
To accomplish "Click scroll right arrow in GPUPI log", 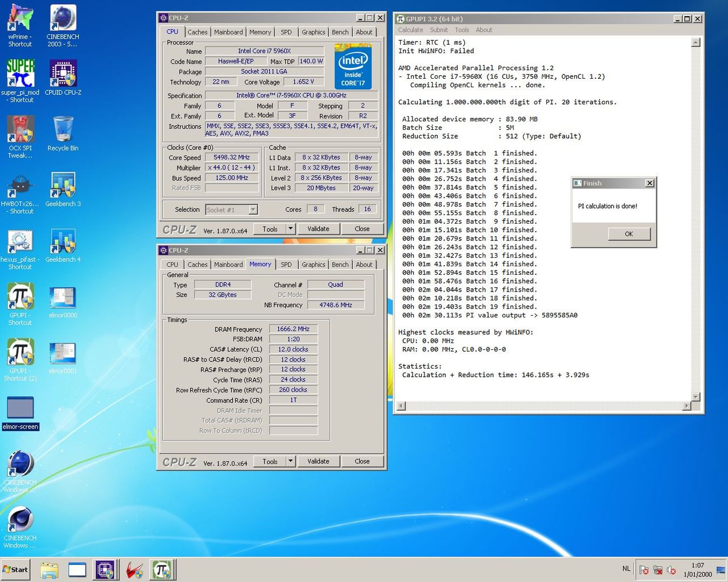I will 686,406.
